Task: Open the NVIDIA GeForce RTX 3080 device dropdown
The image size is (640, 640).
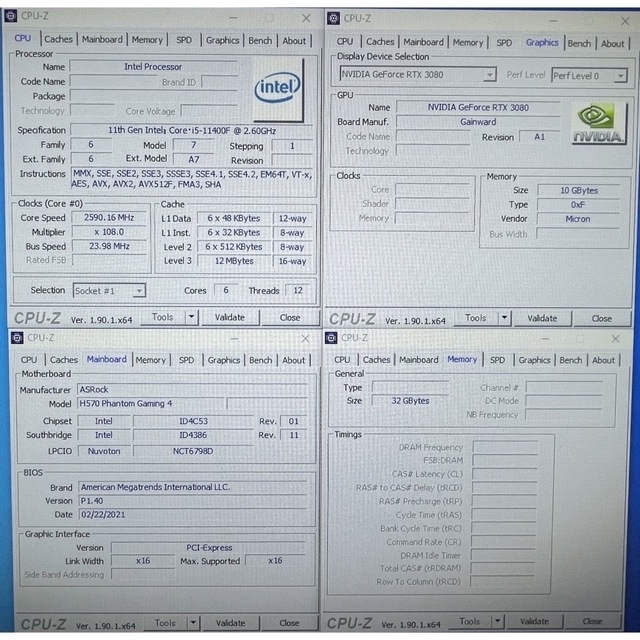Action: pos(489,75)
